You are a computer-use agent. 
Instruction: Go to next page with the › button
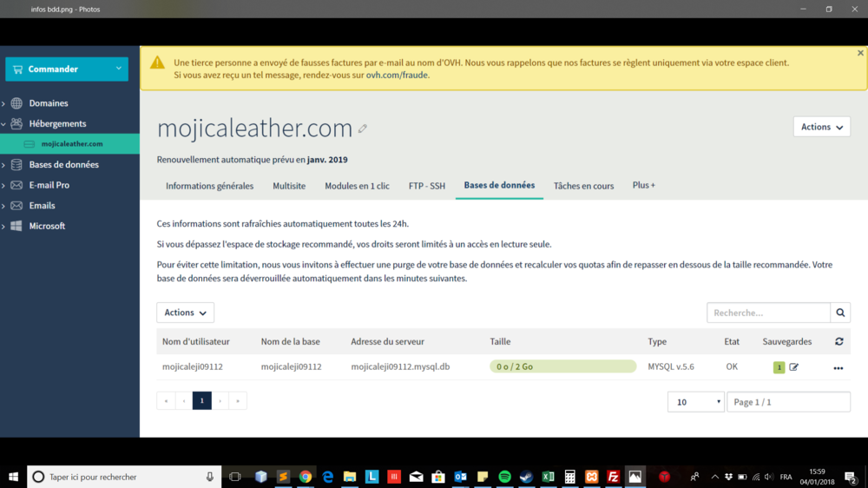click(220, 400)
